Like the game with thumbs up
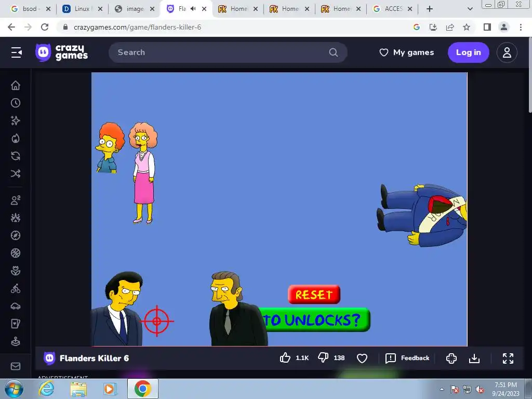This screenshot has height=399, width=532. point(285,358)
